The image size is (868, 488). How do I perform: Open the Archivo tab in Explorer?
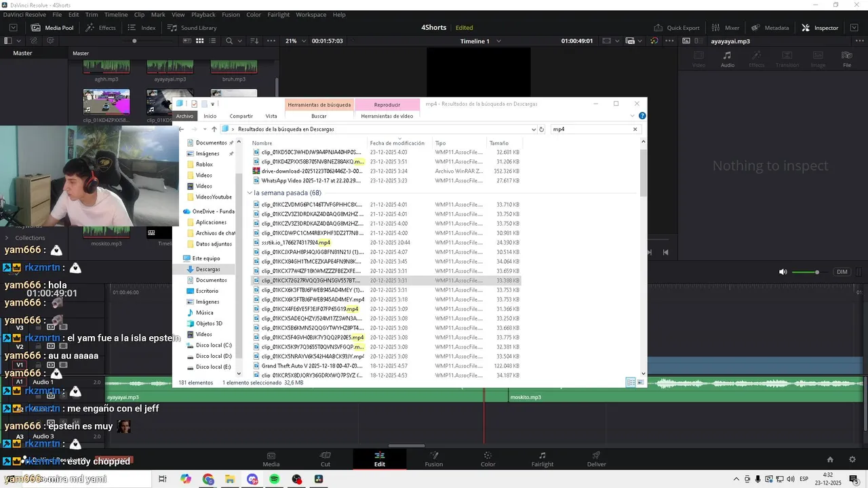click(184, 116)
